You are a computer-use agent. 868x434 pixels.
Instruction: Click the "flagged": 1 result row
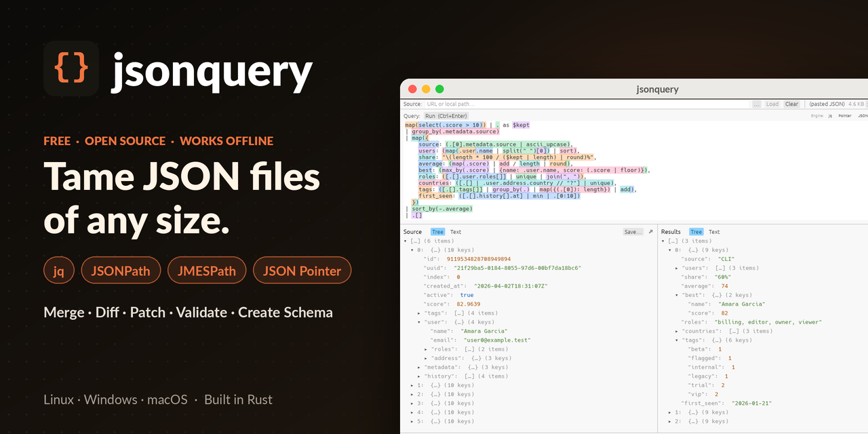709,358
